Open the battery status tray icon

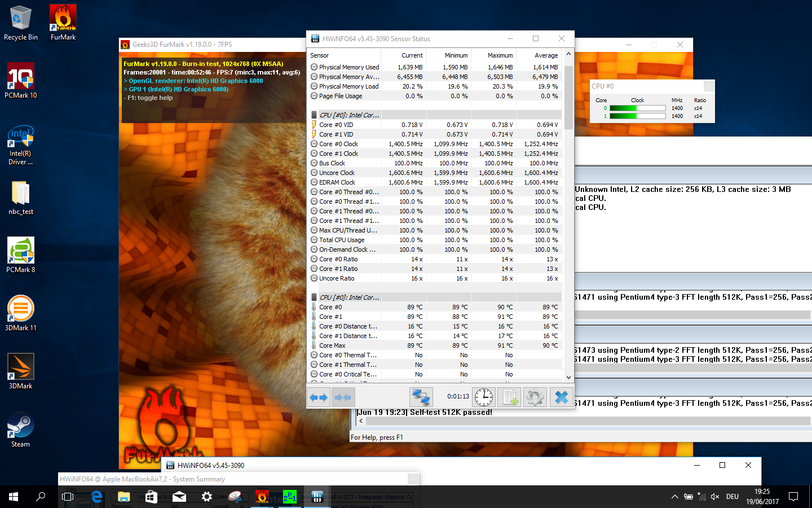(x=688, y=497)
